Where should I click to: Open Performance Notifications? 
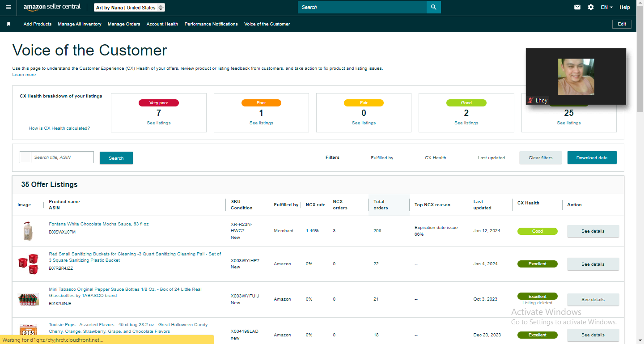211,24
